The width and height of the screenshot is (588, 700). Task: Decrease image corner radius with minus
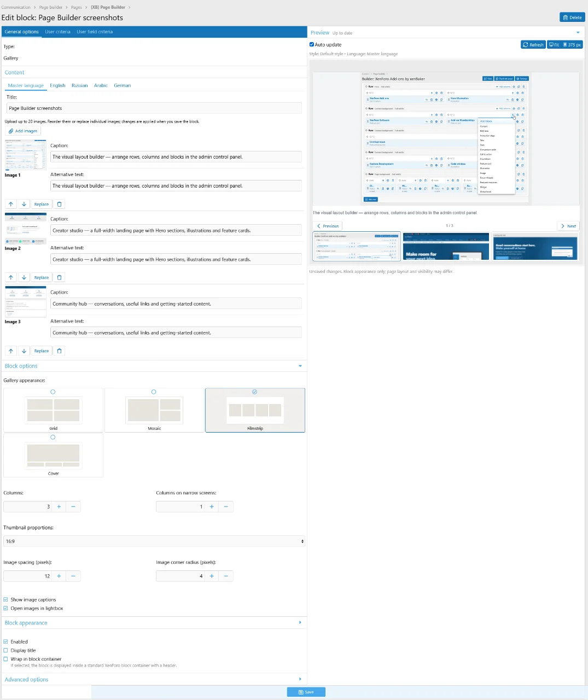tap(226, 576)
